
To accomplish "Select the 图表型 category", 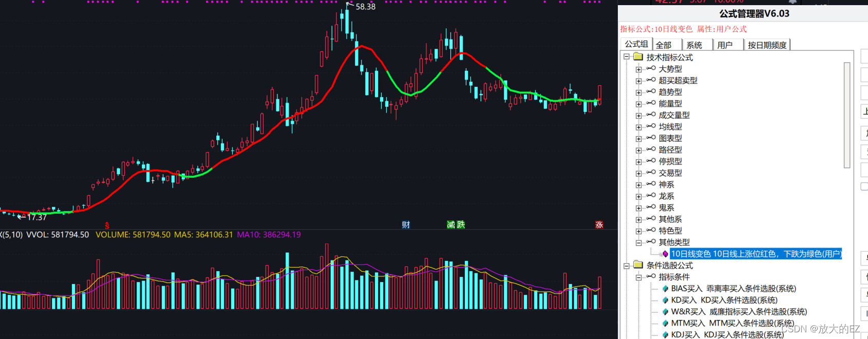I will click(x=670, y=138).
